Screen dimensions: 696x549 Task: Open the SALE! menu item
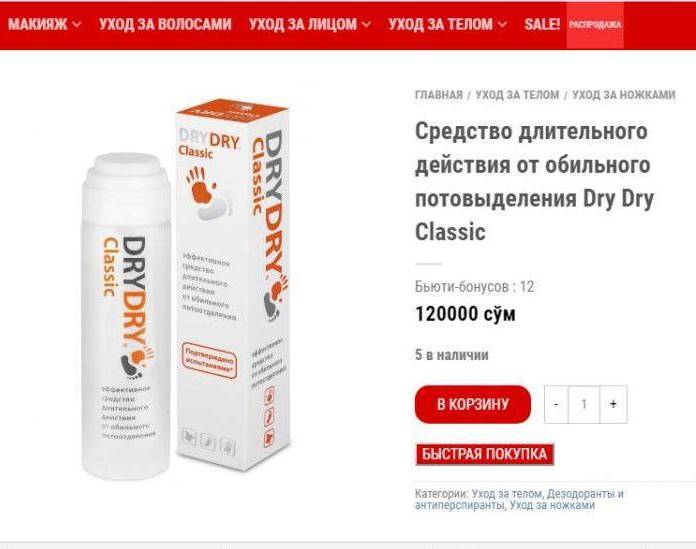click(x=542, y=24)
